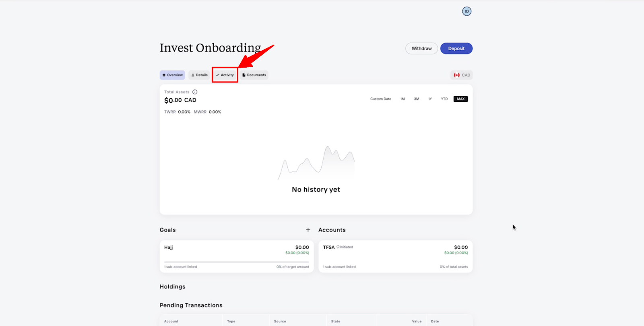Select the 1M time range
This screenshot has width=644, height=326.
pyautogui.click(x=402, y=99)
